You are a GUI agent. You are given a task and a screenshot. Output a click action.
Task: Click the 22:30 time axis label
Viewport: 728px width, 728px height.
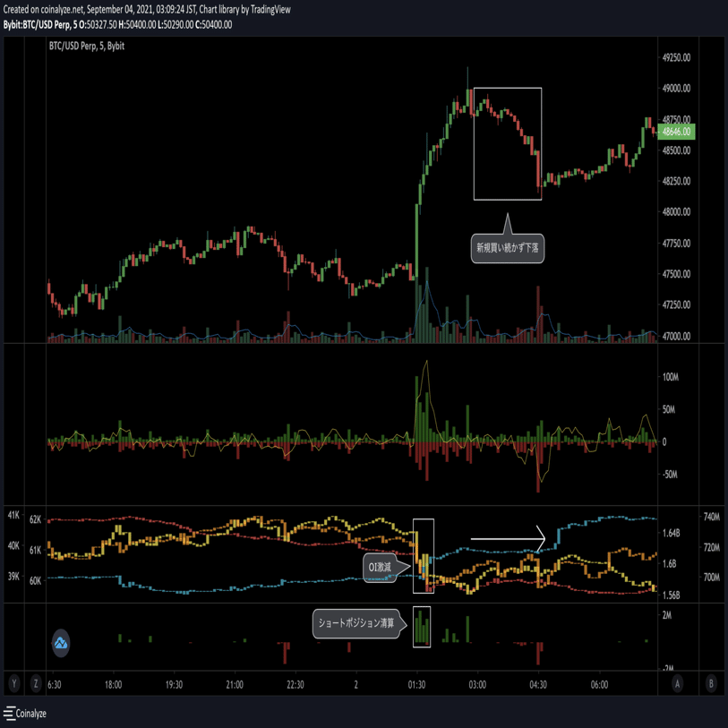(295, 685)
